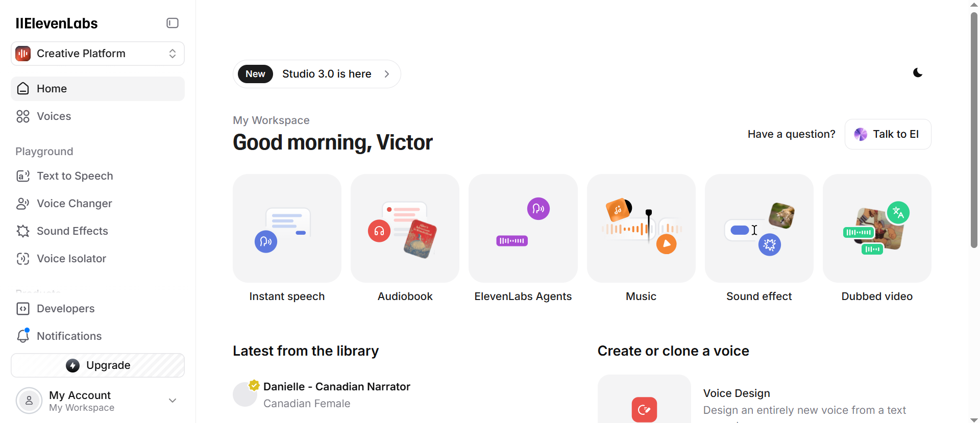This screenshot has width=980, height=423.
Task: Click the Text to Speech icon
Action: click(x=23, y=176)
